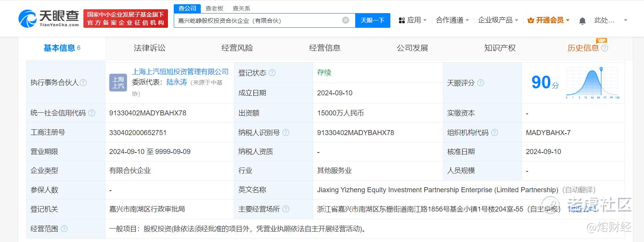Switch to 查公司 search tab
This screenshot has width=644, height=242.
tap(187, 8)
